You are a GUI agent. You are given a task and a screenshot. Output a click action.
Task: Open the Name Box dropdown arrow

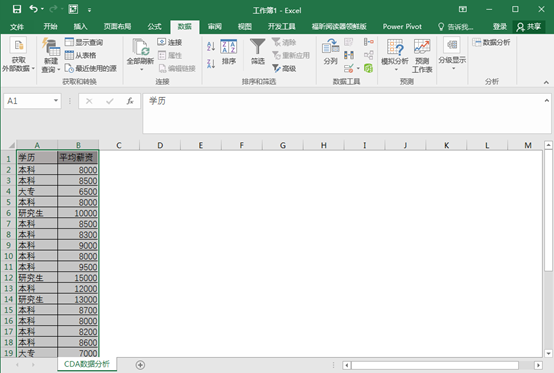[56, 101]
